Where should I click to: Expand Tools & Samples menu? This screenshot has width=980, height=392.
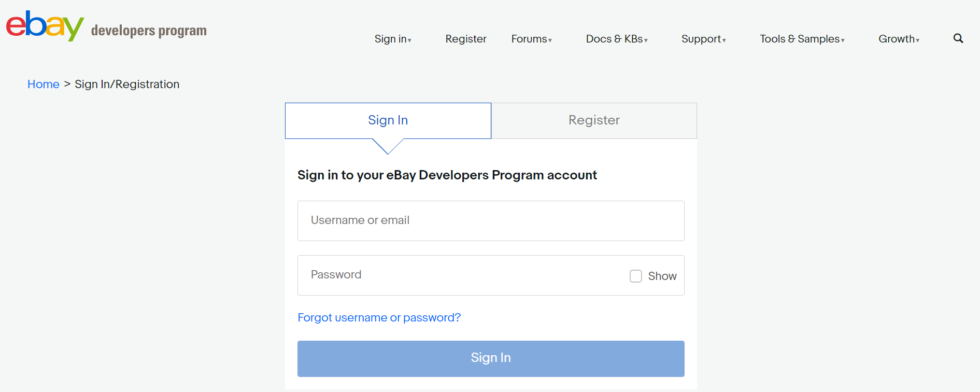[802, 39]
